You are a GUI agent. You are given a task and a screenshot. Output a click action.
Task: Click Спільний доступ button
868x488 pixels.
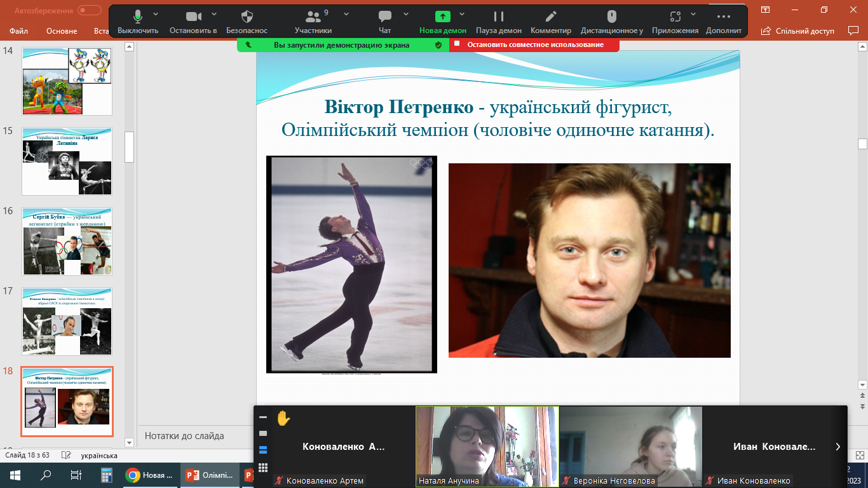[797, 30]
